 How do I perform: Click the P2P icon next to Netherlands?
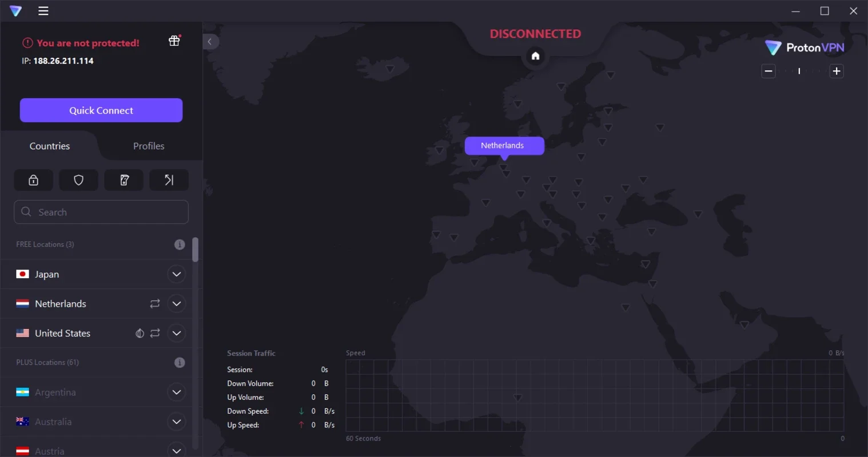pyautogui.click(x=155, y=304)
